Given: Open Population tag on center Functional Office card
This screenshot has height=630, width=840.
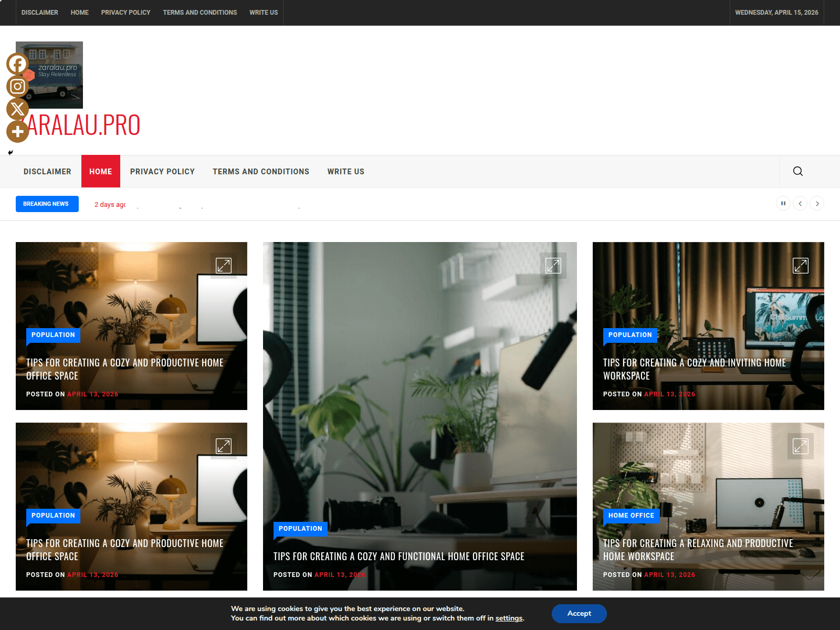Looking at the screenshot, I should pyautogui.click(x=300, y=529).
